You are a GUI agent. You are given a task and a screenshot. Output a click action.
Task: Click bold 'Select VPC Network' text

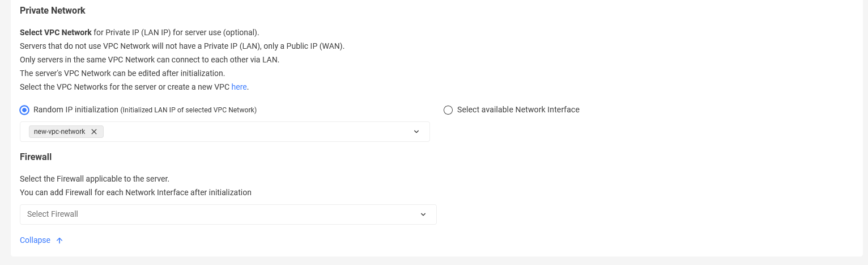(x=56, y=32)
